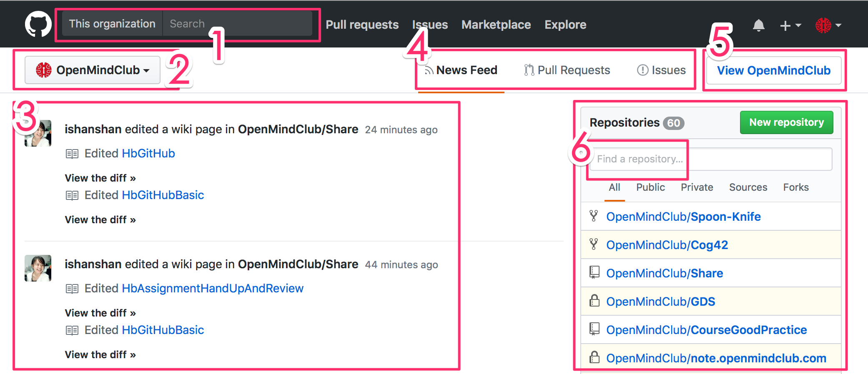The height and width of the screenshot is (374, 868).
Task: Open ishanshan profile in 44 minutes entry
Action: (93, 264)
